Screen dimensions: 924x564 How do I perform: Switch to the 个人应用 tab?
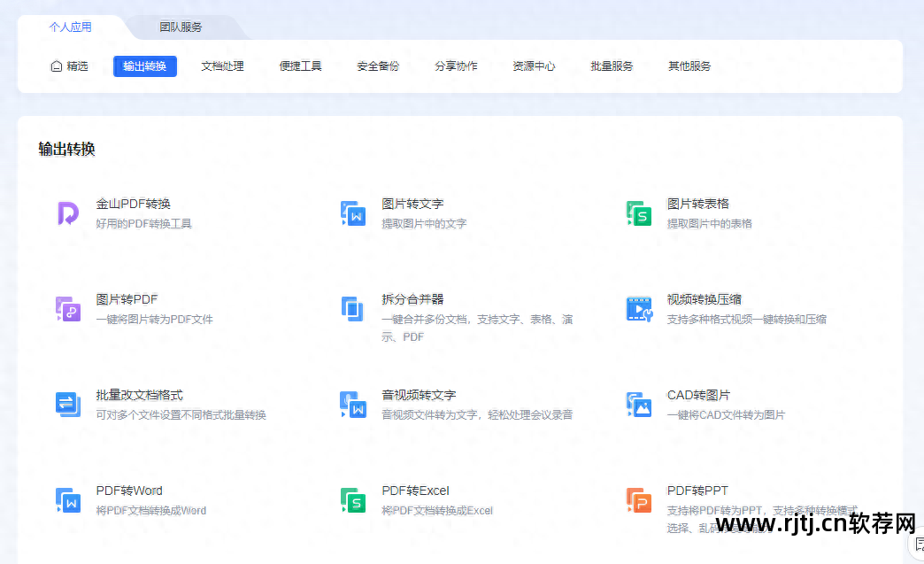71,27
